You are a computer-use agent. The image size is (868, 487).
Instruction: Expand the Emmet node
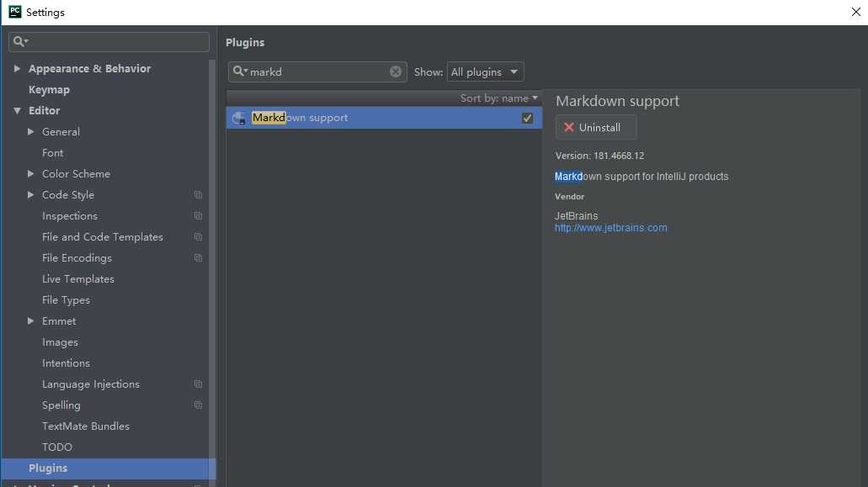coord(30,320)
